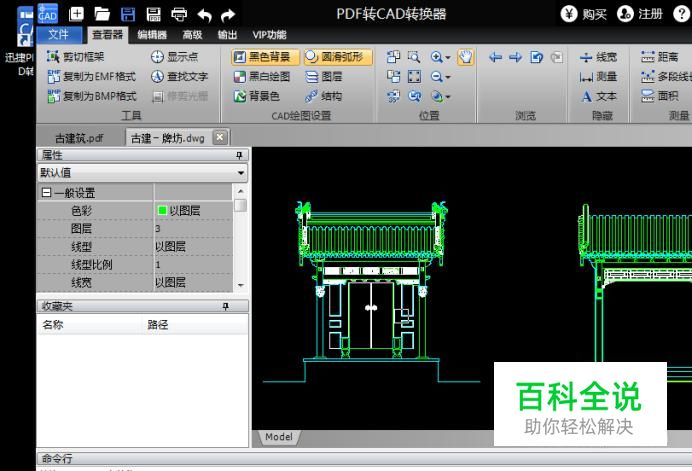Switch to the 古建筑.pdf document tab
This screenshot has height=471, width=692.
(79, 138)
